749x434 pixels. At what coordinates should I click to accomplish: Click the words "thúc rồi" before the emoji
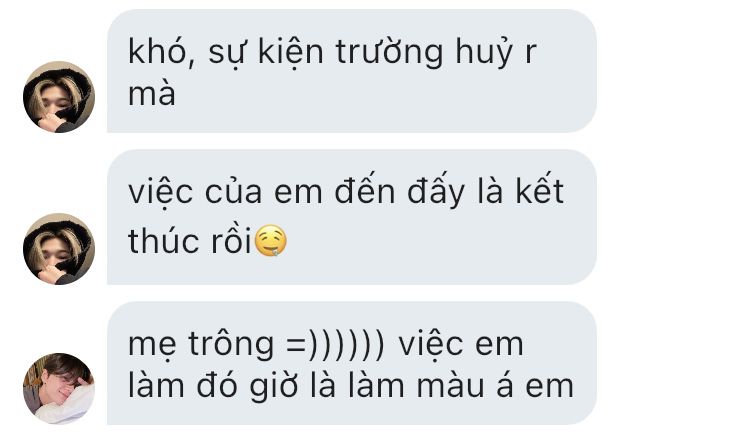[x=190, y=240]
